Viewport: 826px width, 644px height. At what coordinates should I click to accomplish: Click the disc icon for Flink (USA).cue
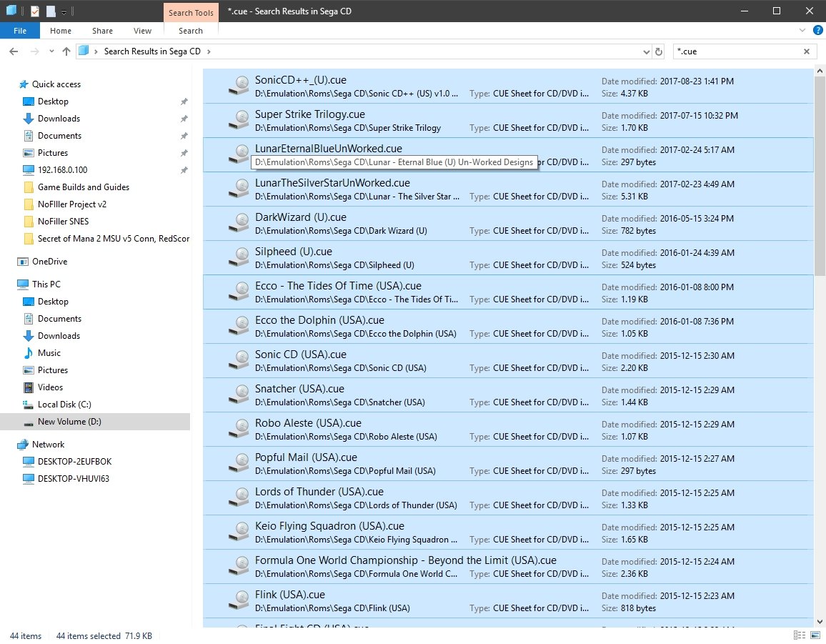point(239,601)
